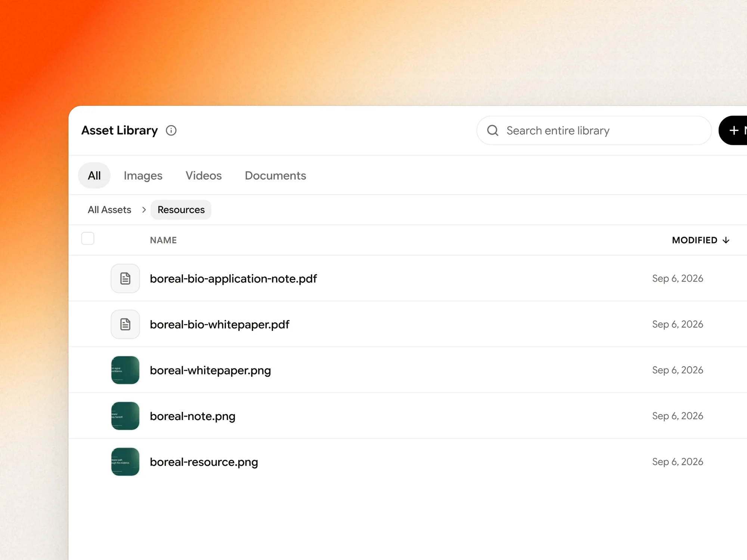Viewport: 747px width, 560px height.
Task: Click the NAME column header
Action: point(163,240)
